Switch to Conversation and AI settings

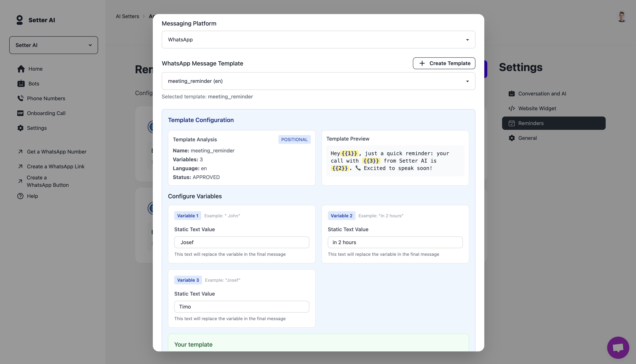click(542, 94)
